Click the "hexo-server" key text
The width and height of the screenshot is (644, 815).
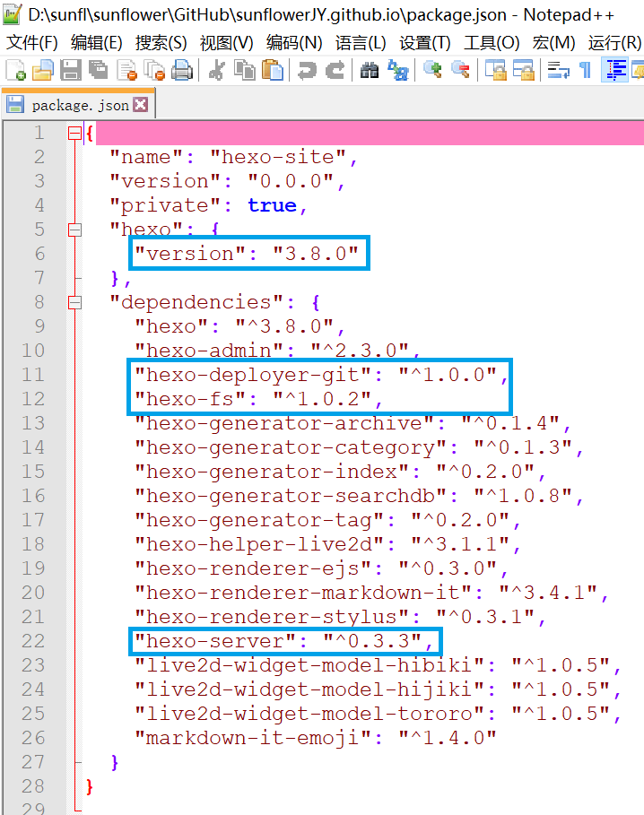click(215, 641)
